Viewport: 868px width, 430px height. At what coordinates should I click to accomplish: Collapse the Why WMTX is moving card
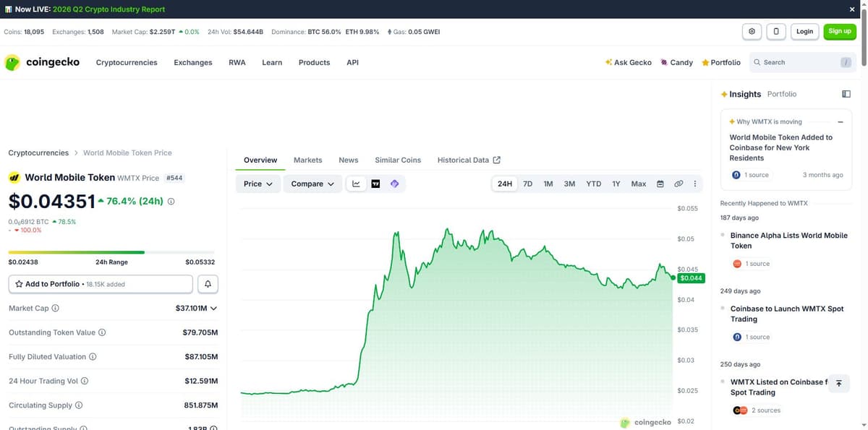841,122
